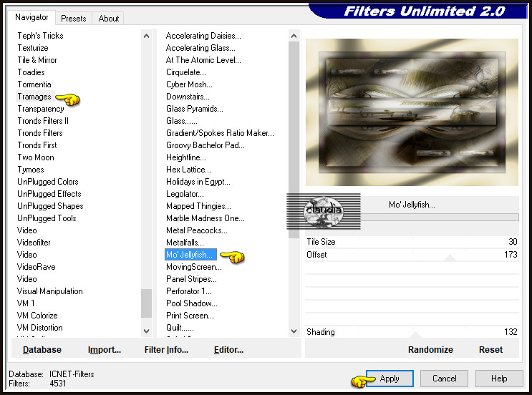
Task: Select the Tronds First category
Action: [37, 145]
